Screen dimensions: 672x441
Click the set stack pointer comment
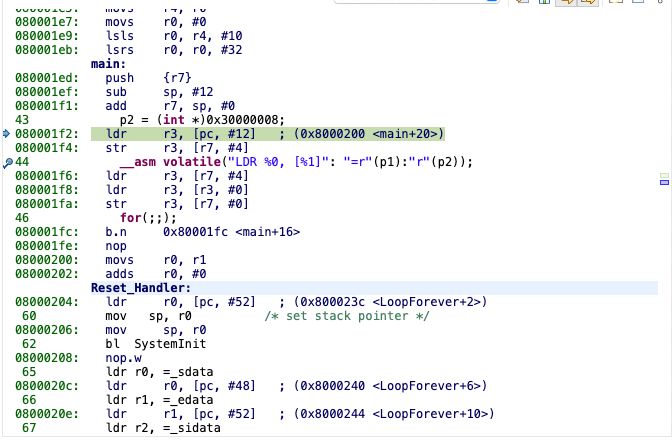(347, 316)
